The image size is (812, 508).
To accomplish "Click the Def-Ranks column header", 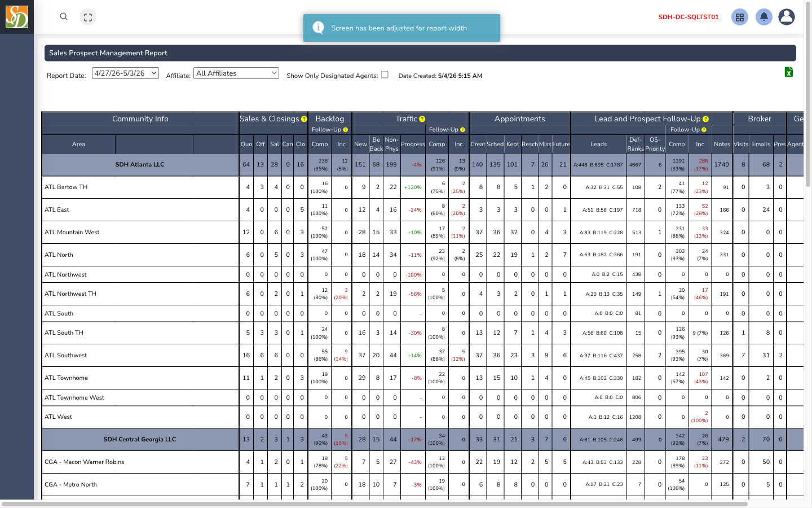I will point(636,144).
